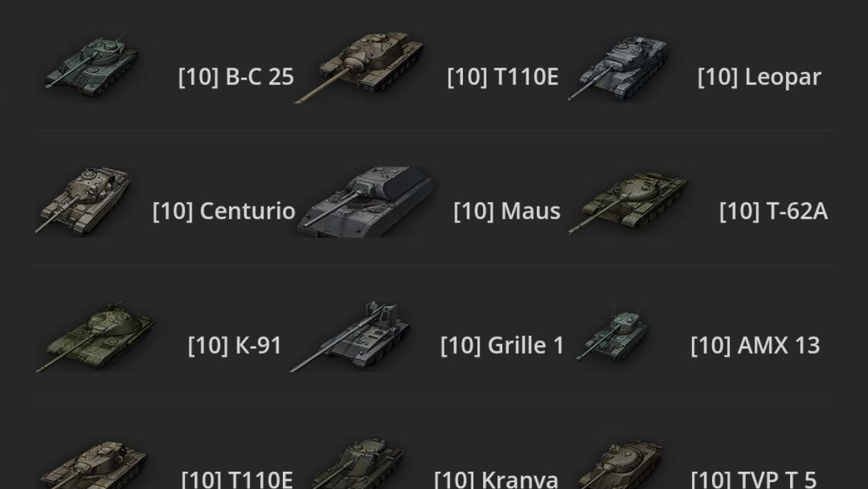Open the [10] B-C 25 label
The height and width of the screenshot is (489, 868).
click(236, 77)
